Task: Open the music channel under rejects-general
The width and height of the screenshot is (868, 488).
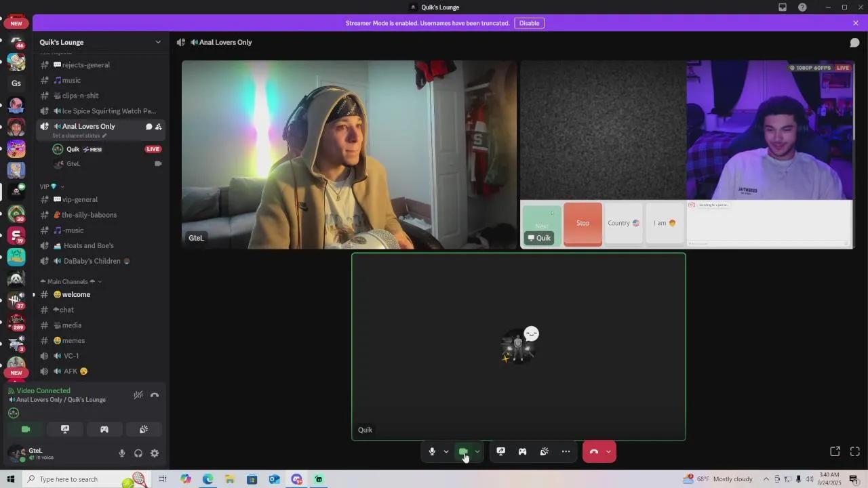Action: pos(102,80)
